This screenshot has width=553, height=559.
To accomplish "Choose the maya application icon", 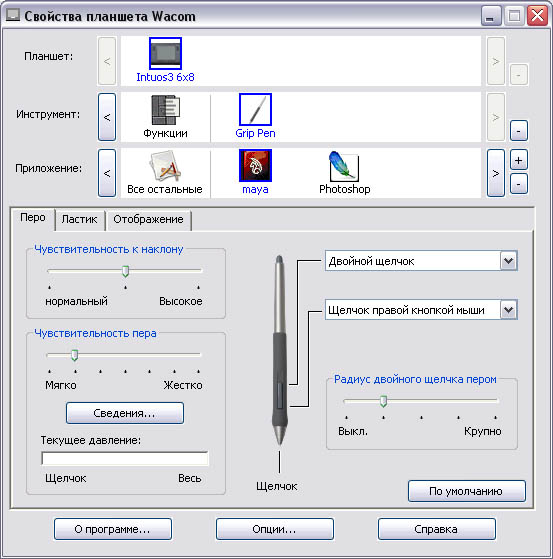I will click(255, 165).
